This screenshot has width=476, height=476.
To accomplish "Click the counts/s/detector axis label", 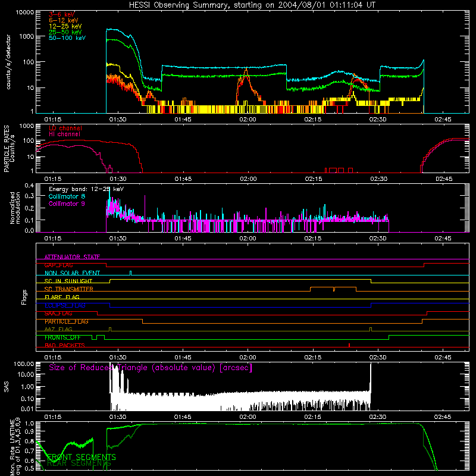I will coord(8,62).
